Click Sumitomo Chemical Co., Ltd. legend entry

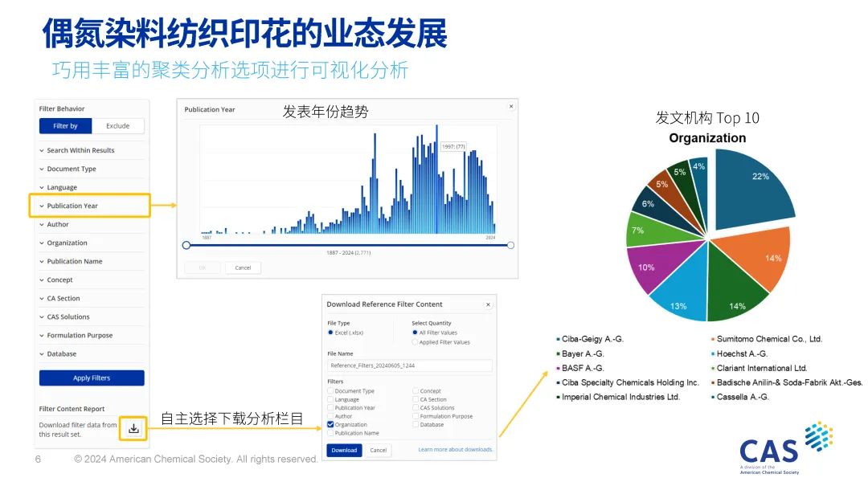tap(767, 339)
